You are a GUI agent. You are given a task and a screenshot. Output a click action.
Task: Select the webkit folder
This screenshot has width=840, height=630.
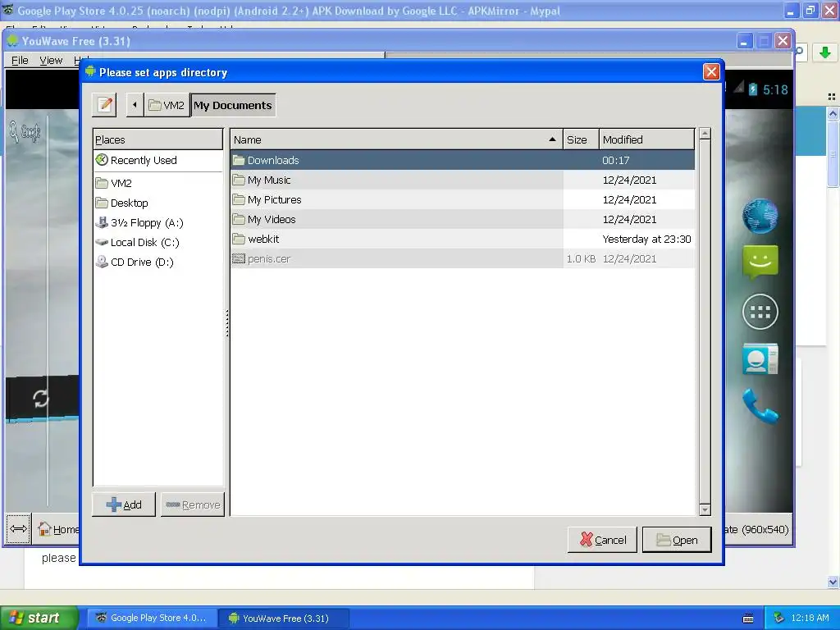(463, 239)
